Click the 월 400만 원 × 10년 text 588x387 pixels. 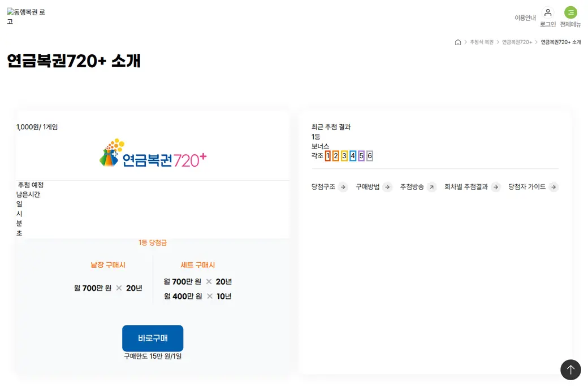[198, 297]
